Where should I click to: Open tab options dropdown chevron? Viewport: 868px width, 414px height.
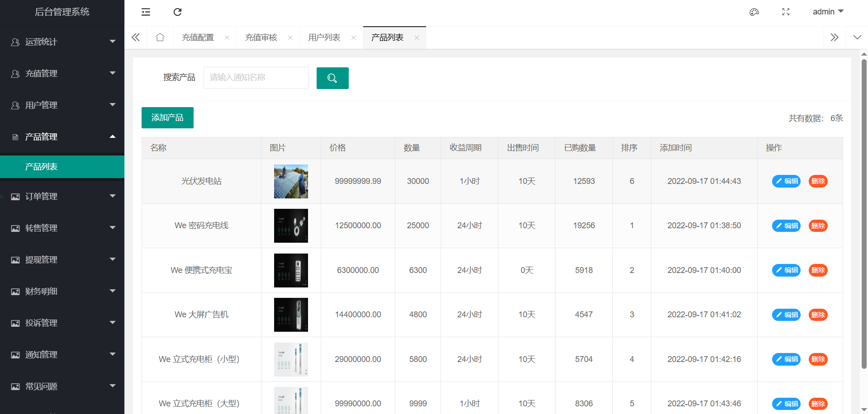click(x=857, y=38)
